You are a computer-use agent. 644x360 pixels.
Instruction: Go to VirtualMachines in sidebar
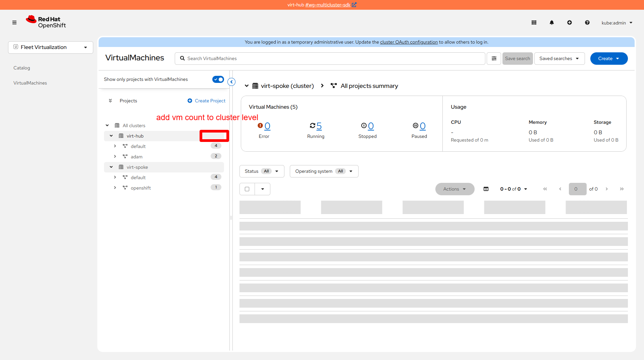(30, 83)
